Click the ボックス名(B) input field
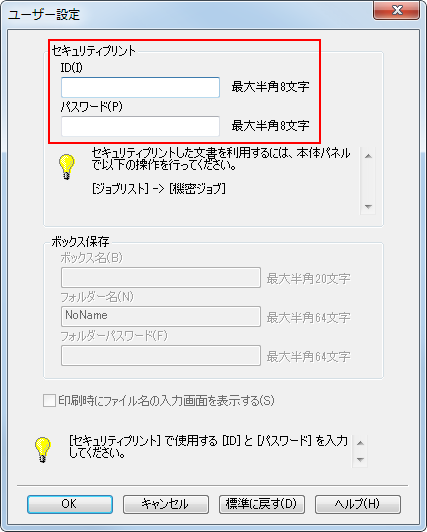The width and height of the screenshot is (427, 532). tap(161, 278)
